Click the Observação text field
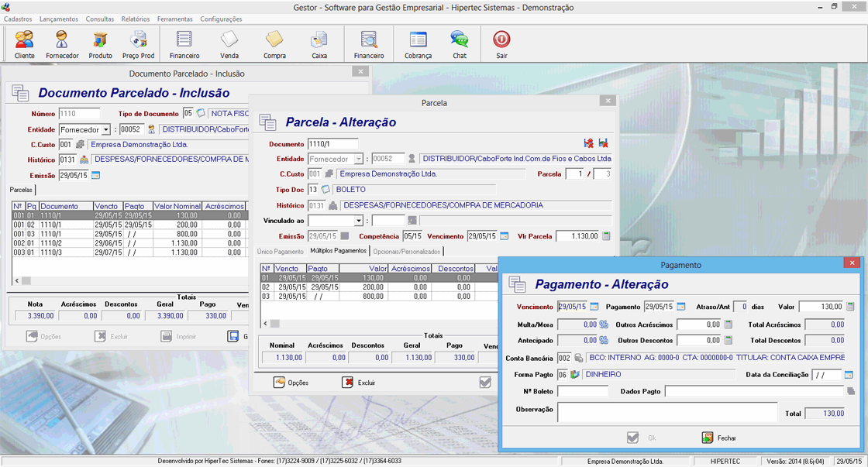Viewport: 868px width, 467px height. [x=667, y=412]
